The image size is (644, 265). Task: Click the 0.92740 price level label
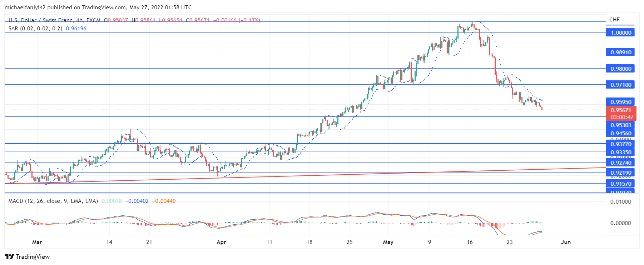pos(620,163)
